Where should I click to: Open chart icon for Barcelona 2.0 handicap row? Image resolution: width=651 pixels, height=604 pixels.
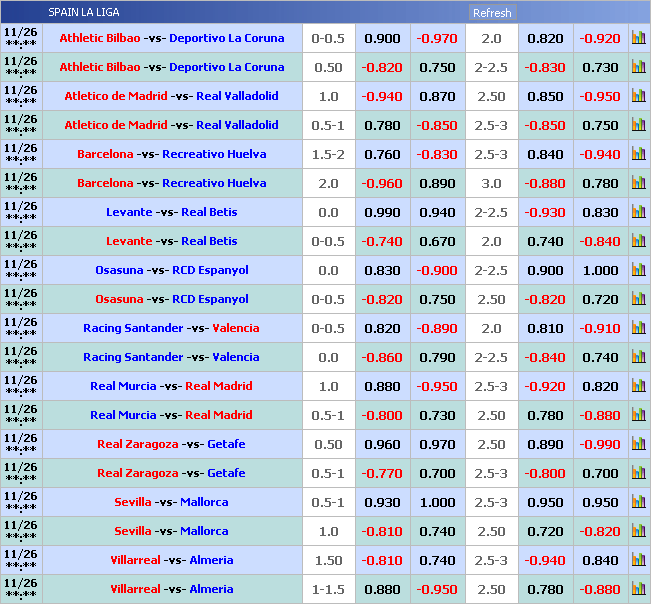638,184
